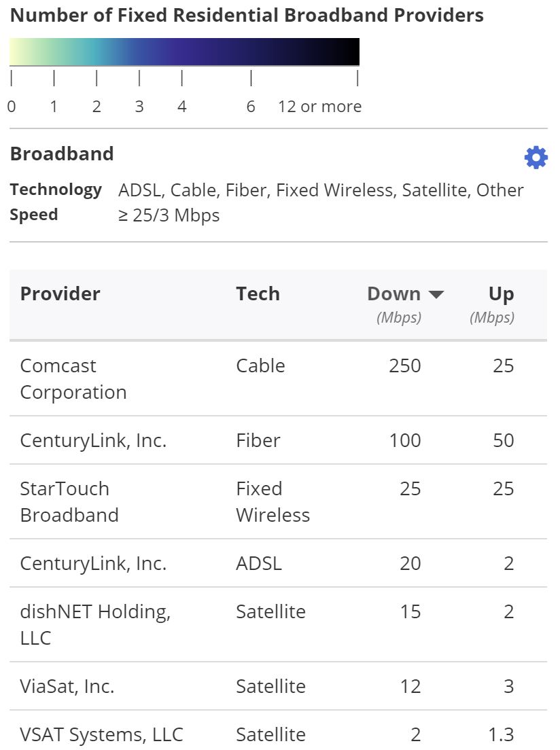This screenshot has height=750, width=560.
Task: Sort table by Provider column
Action: pos(60,293)
